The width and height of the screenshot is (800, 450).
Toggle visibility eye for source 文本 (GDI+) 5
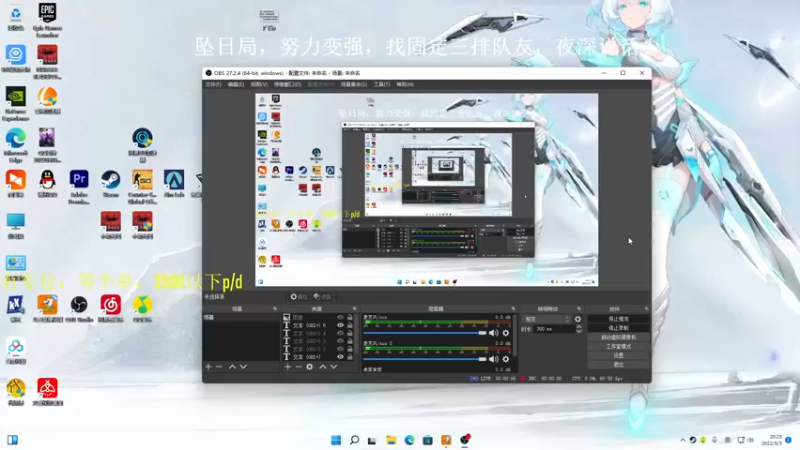click(340, 325)
